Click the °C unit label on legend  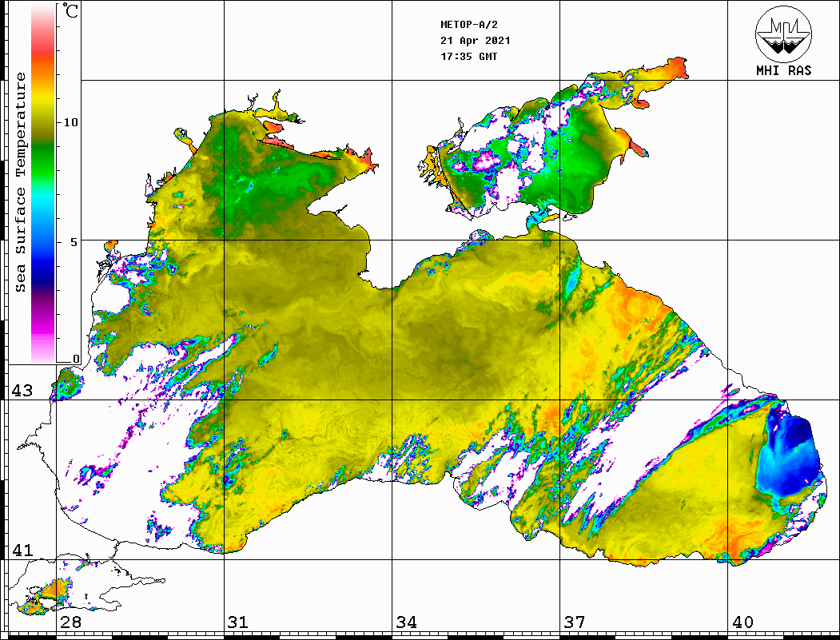point(70,10)
